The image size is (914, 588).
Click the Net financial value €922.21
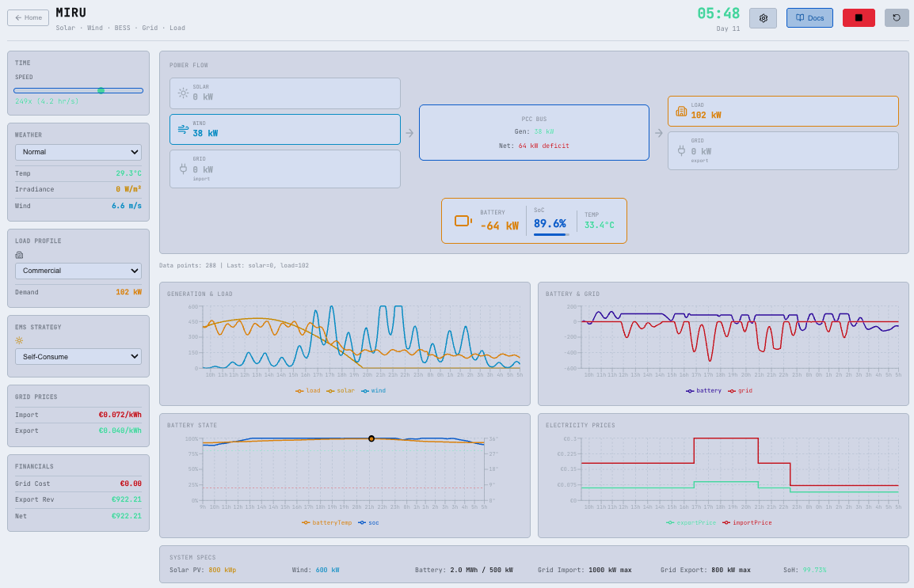point(127,516)
